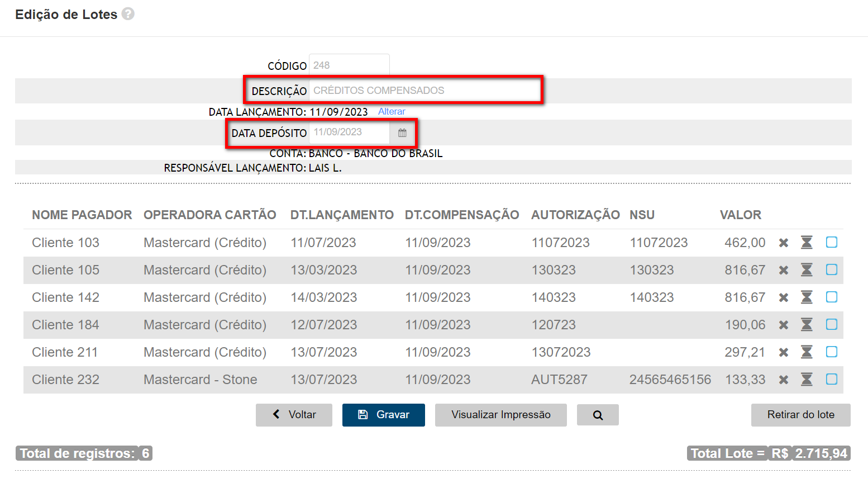The height and width of the screenshot is (478, 868).
Task: Click the hourglass icon for Cliente 232
Action: point(807,380)
